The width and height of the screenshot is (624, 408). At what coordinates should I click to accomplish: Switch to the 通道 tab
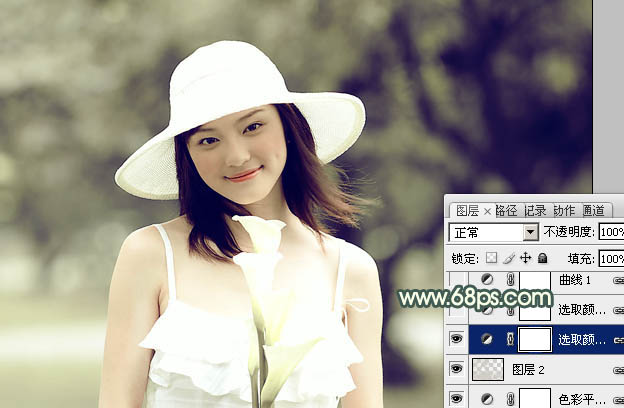click(x=593, y=210)
